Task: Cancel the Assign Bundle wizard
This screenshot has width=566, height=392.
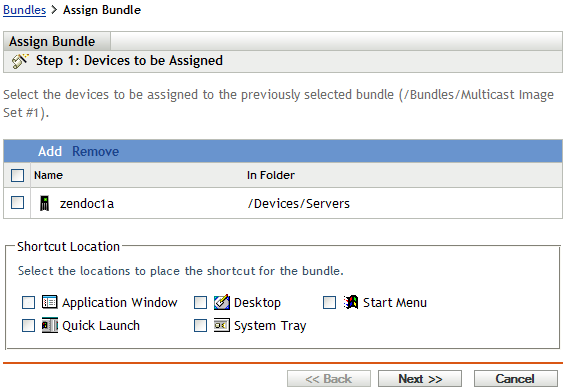Action: pyautogui.click(x=515, y=379)
